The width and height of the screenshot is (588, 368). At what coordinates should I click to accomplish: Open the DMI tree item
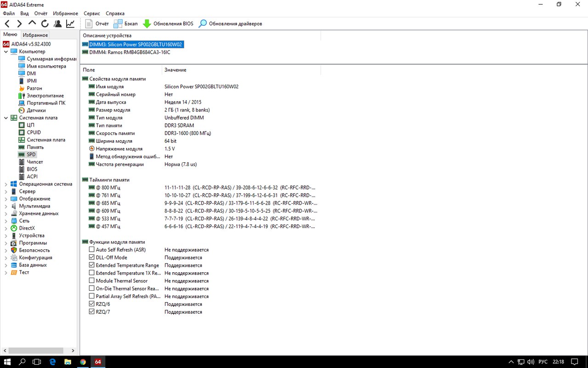[x=27, y=74]
